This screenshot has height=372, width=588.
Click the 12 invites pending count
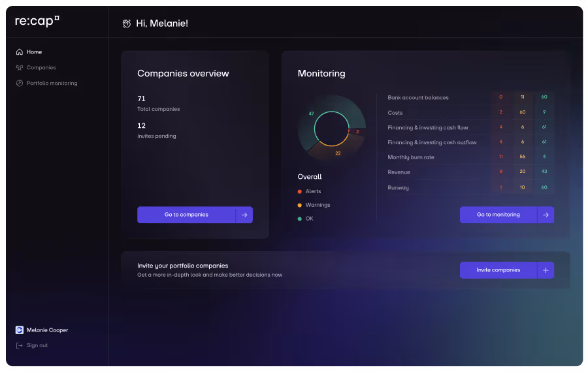141,126
